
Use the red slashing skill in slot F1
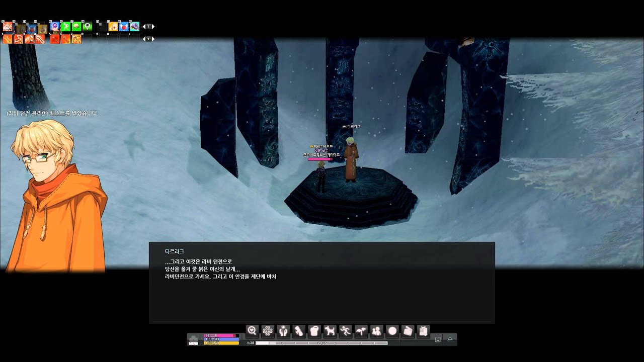[x=8, y=27]
